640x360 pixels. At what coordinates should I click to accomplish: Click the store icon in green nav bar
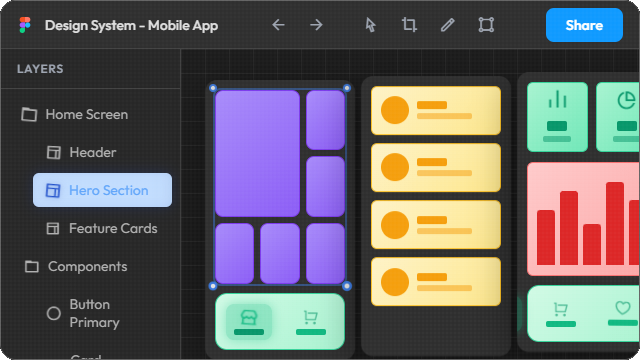click(x=249, y=317)
